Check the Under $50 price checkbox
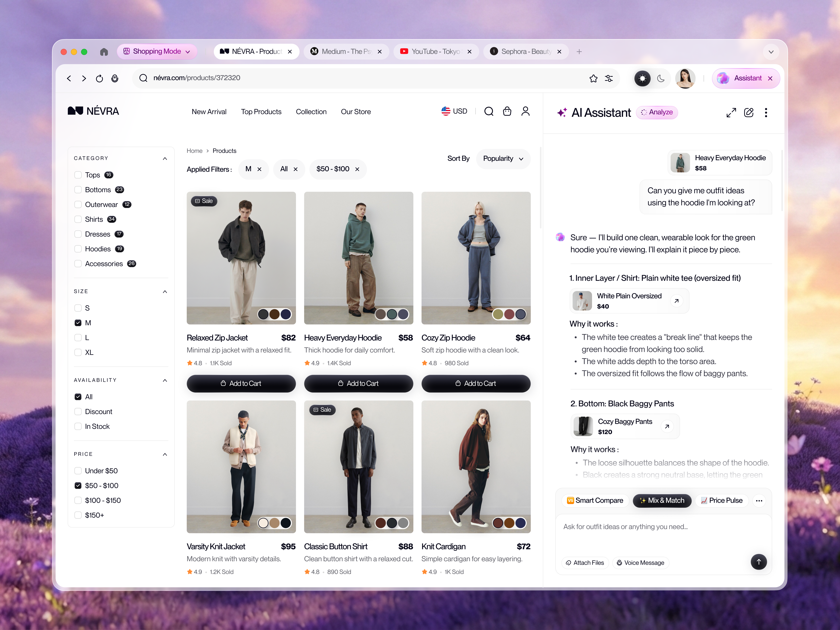840x630 pixels. coord(78,471)
